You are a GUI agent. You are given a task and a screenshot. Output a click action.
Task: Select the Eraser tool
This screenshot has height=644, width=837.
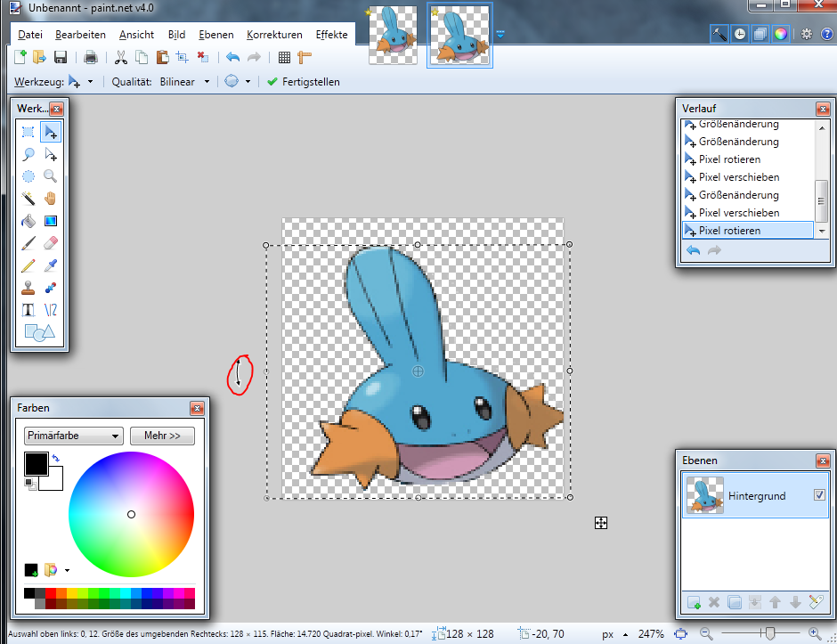click(x=51, y=243)
